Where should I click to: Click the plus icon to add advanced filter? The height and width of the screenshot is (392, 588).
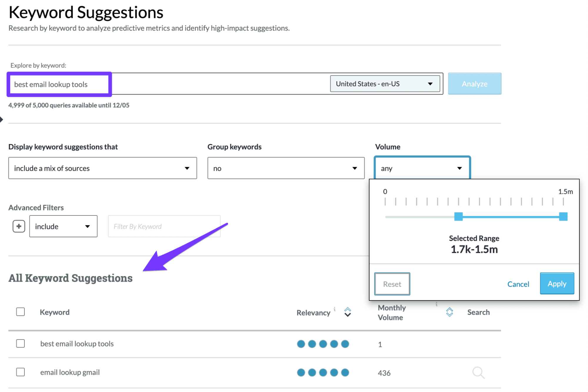click(18, 226)
